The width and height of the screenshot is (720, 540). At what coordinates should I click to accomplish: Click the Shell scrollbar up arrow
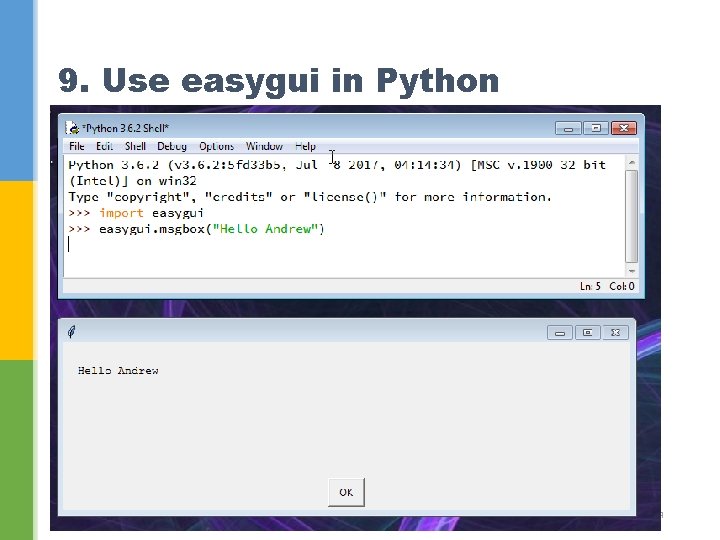632,163
